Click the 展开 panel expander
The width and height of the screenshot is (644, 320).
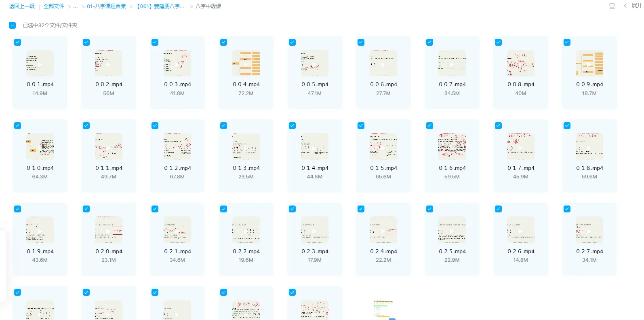[x=633, y=6]
